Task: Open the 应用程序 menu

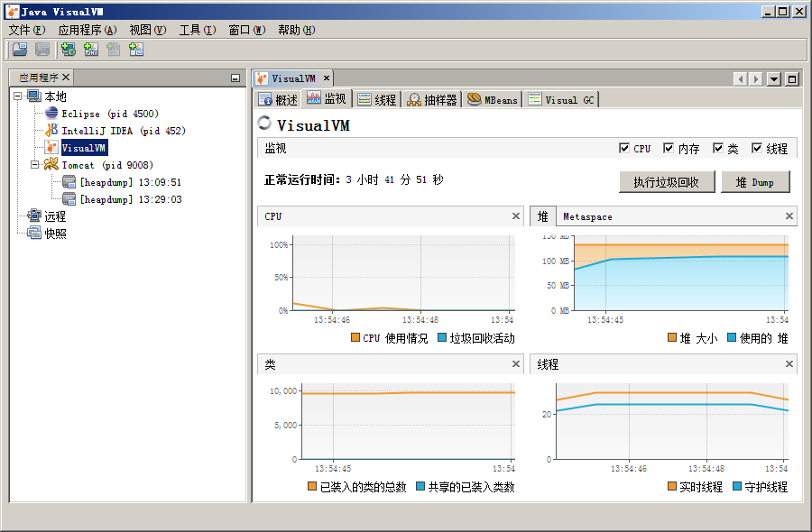Action: (x=88, y=30)
